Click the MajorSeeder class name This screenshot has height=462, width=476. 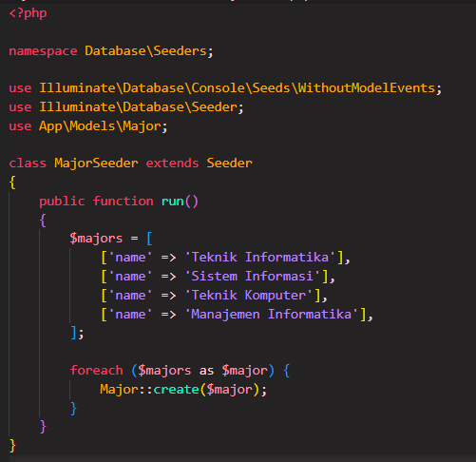pyautogui.click(x=96, y=164)
